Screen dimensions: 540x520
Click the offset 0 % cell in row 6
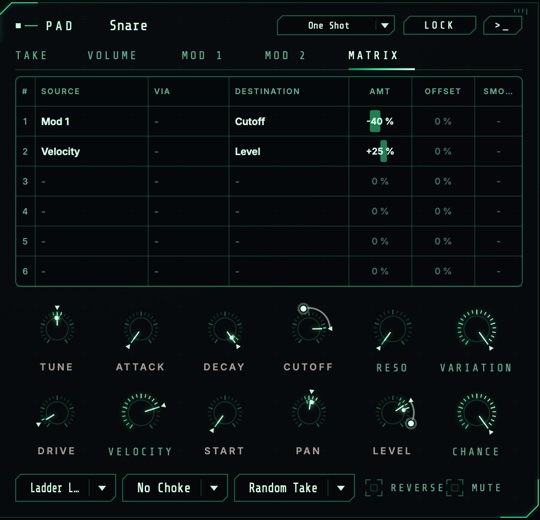click(x=443, y=271)
